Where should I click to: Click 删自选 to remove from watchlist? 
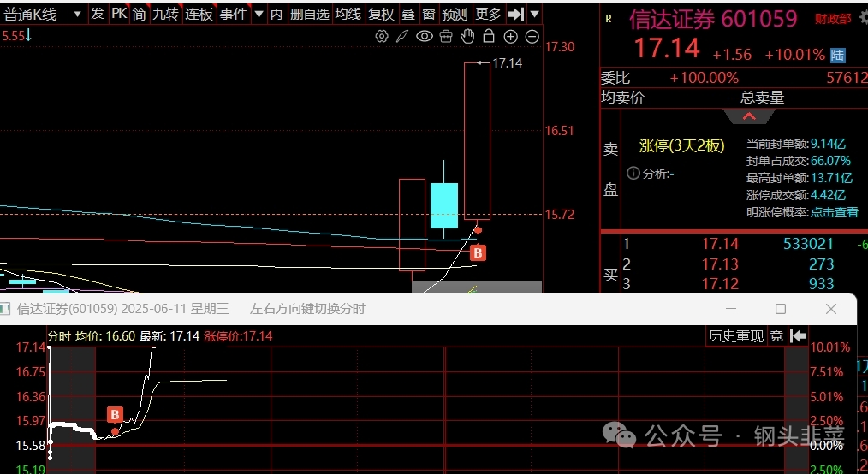pyautogui.click(x=309, y=14)
